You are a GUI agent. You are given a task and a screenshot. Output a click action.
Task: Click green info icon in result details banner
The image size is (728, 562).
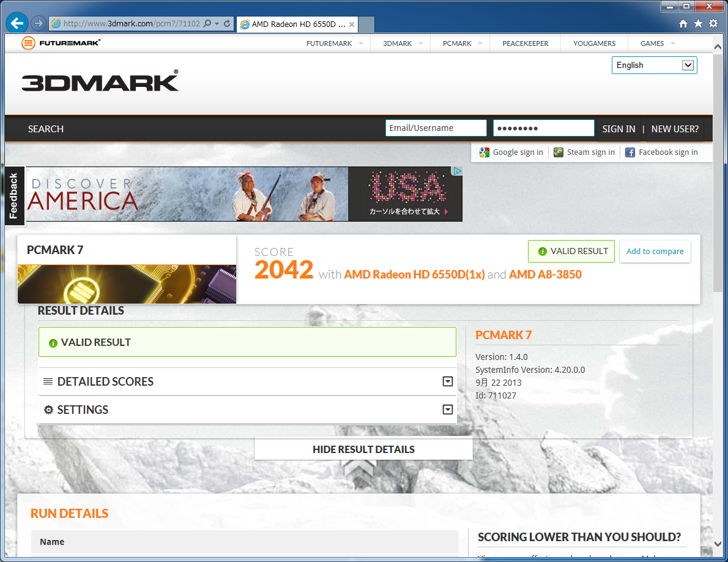pyautogui.click(x=53, y=343)
